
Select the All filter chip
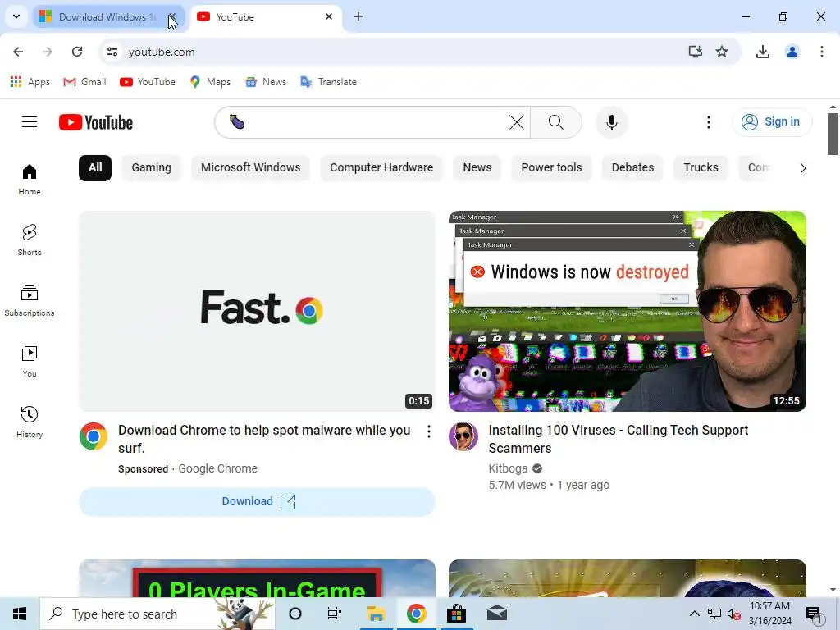95,167
